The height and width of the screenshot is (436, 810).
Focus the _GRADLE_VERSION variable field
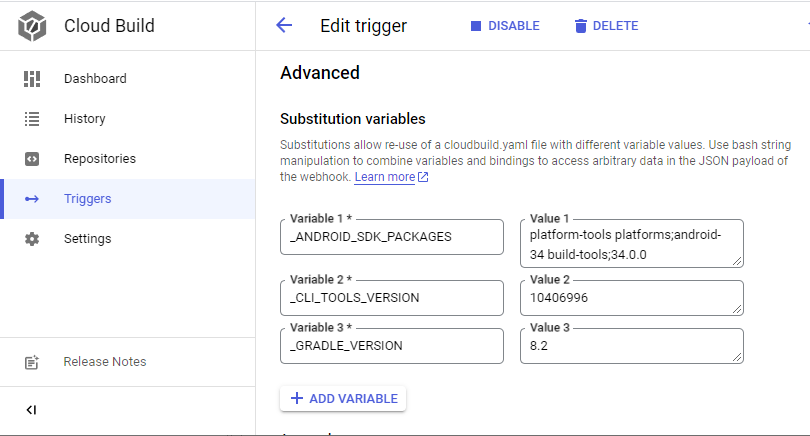tap(391, 346)
